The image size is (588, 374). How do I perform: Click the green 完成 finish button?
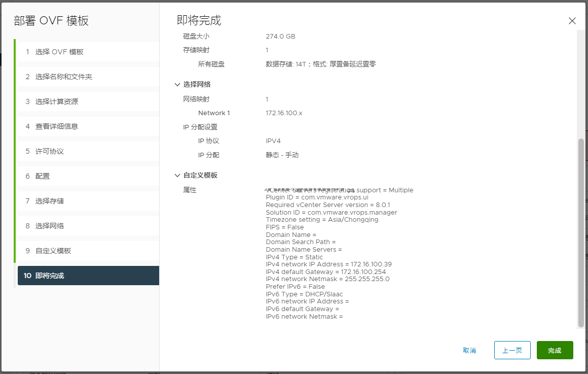click(555, 351)
